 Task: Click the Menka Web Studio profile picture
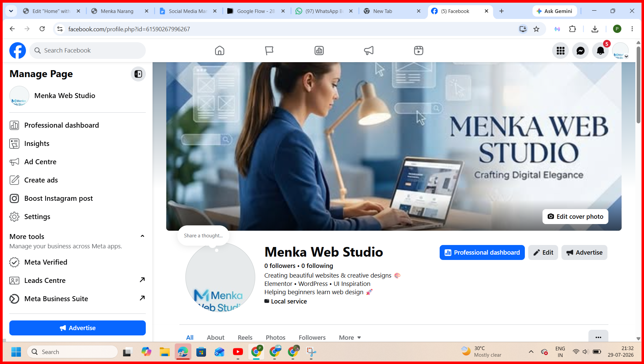click(220, 277)
